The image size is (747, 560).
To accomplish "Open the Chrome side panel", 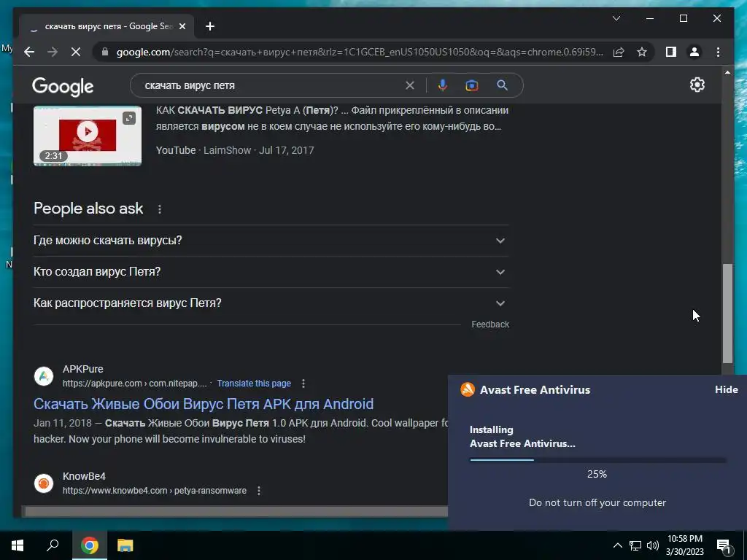I will click(x=671, y=52).
